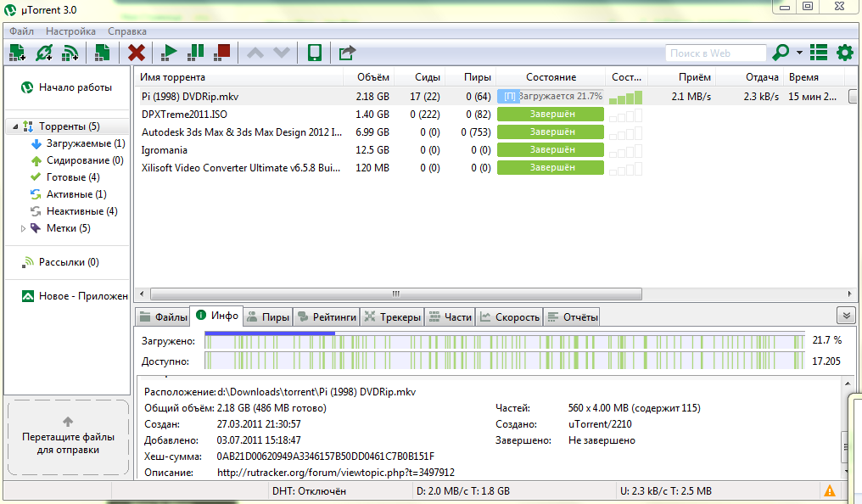
Task: Select the Add Torrent toolbar icon
Action: (x=17, y=52)
